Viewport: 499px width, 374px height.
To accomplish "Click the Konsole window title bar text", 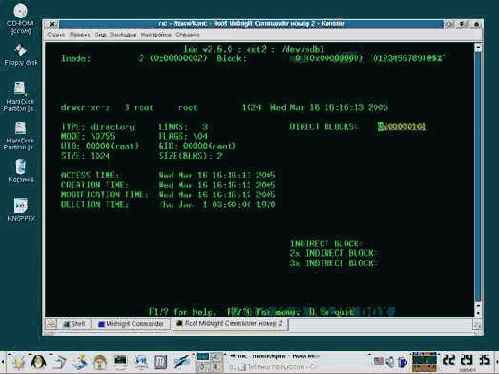I will 251,24.
